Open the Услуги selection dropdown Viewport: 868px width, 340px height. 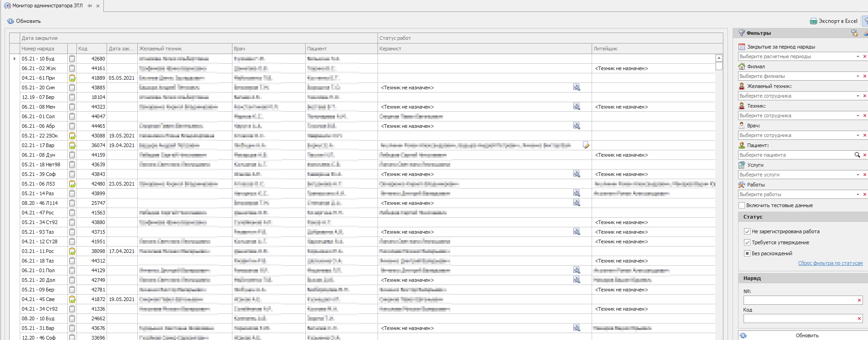857,175
